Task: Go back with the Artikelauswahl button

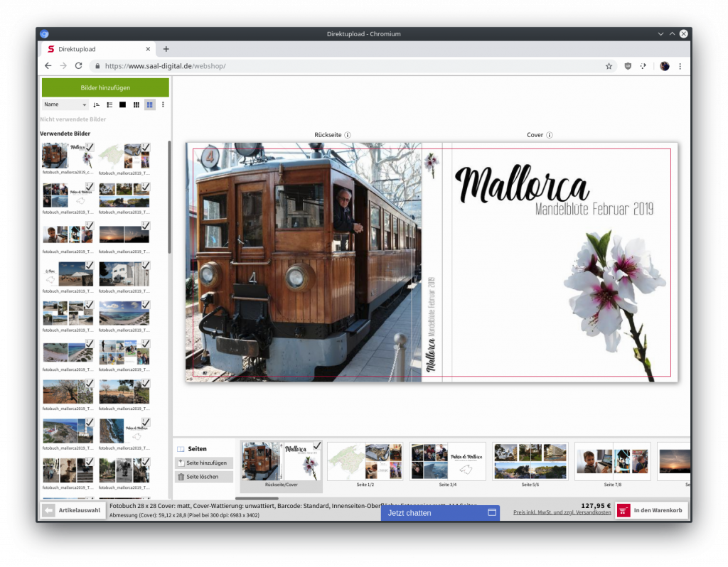Action: [73, 510]
